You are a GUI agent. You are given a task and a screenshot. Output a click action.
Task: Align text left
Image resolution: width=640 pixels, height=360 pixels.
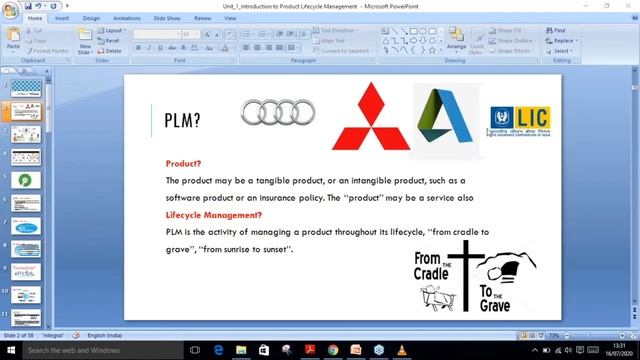click(246, 48)
